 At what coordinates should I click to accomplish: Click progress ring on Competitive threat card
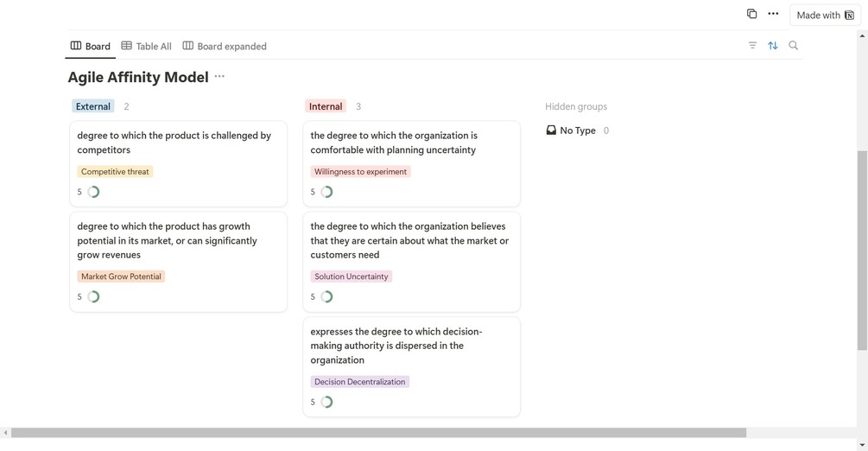[93, 192]
